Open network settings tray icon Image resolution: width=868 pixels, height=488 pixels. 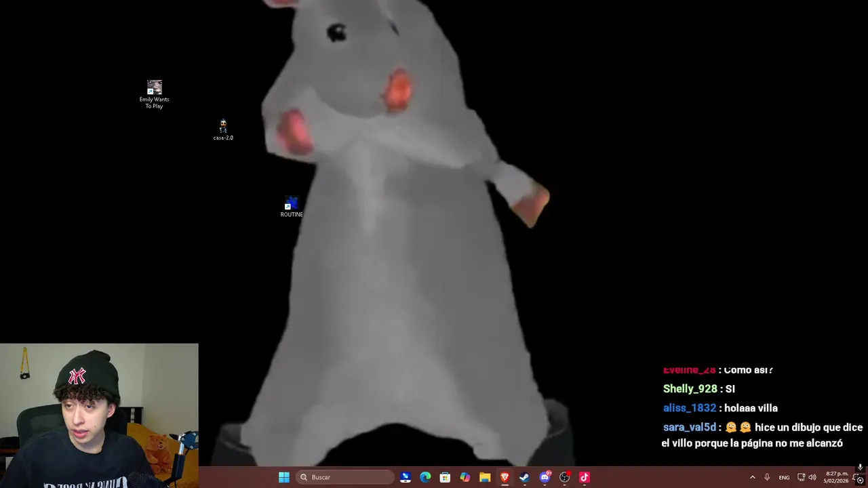(801, 477)
